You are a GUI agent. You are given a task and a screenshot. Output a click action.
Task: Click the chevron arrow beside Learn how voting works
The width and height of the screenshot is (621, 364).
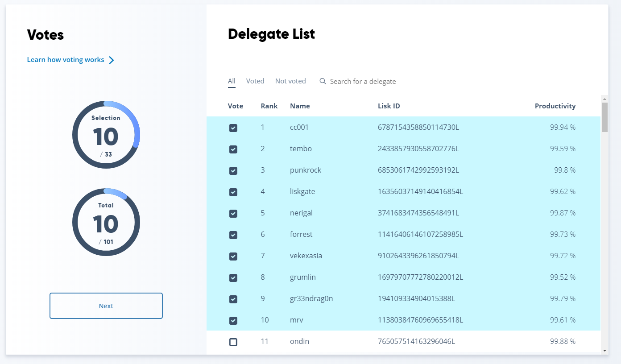[x=112, y=60]
